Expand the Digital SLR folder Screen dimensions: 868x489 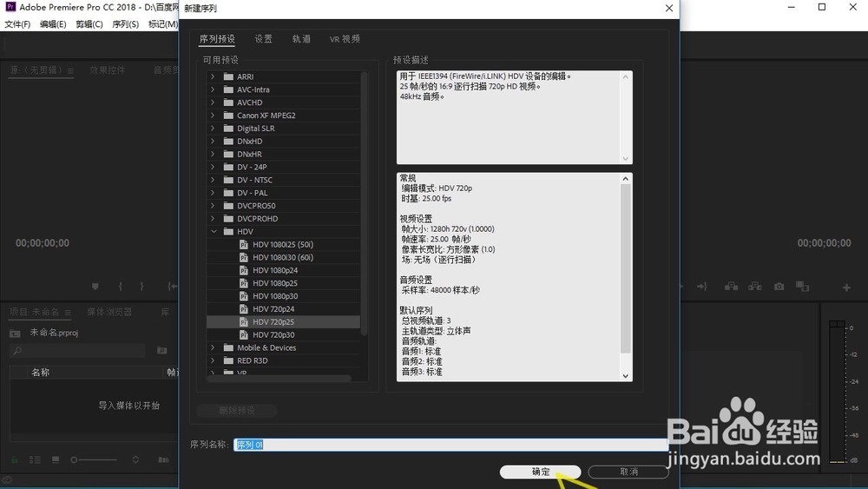pos(214,128)
